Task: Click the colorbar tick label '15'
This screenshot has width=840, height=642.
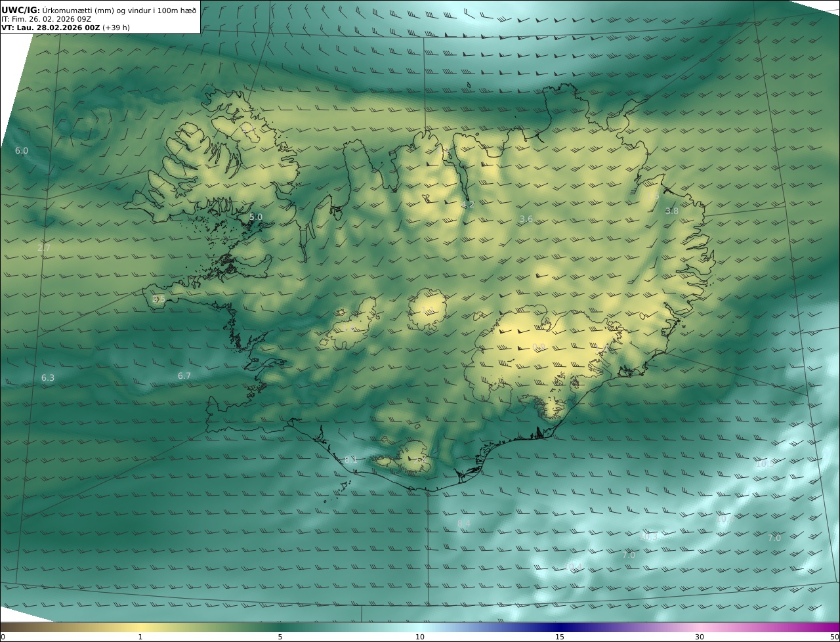Action: 560,637
